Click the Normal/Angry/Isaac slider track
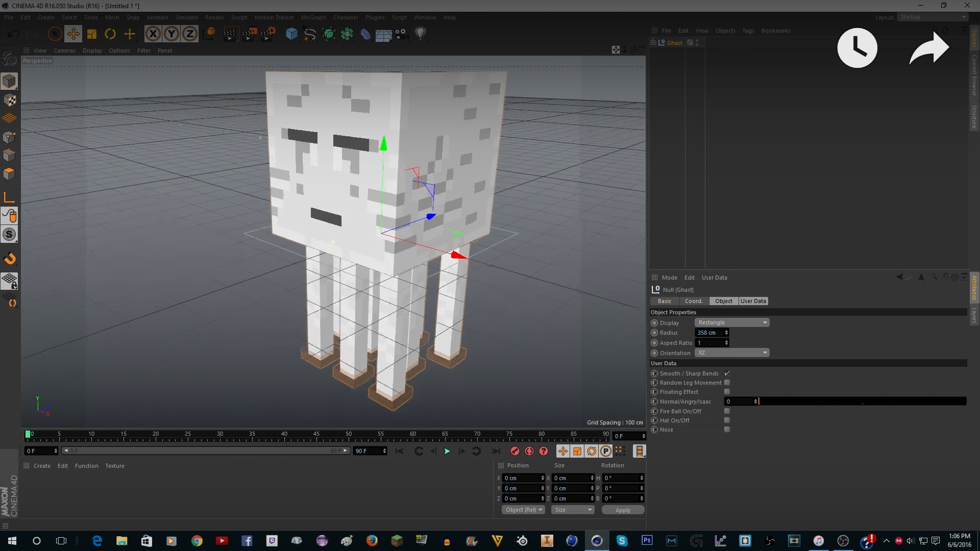Image resolution: width=980 pixels, height=551 pixels. point(863,402)
